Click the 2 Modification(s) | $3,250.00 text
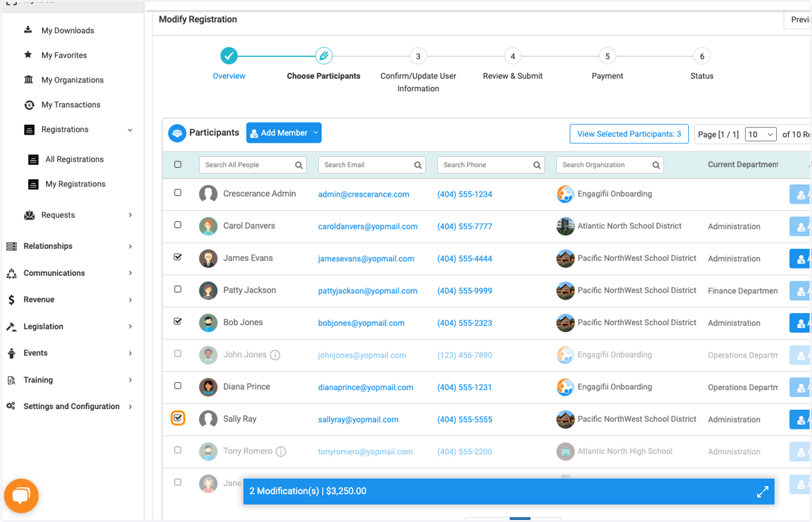This screenshot has width=812, height=522. coord(308,492)
